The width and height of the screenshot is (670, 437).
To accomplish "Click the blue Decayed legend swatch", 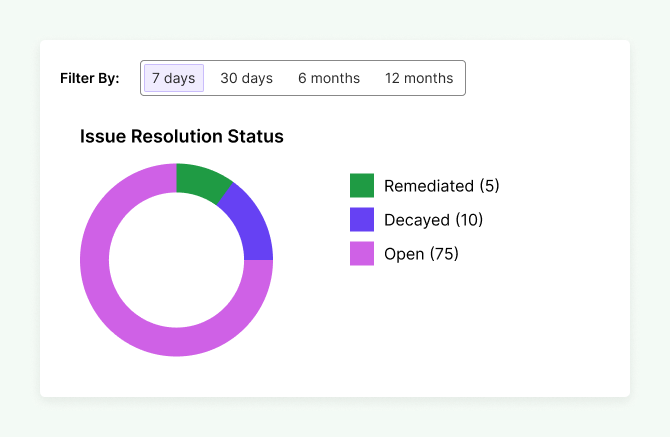I will point(362,220).
